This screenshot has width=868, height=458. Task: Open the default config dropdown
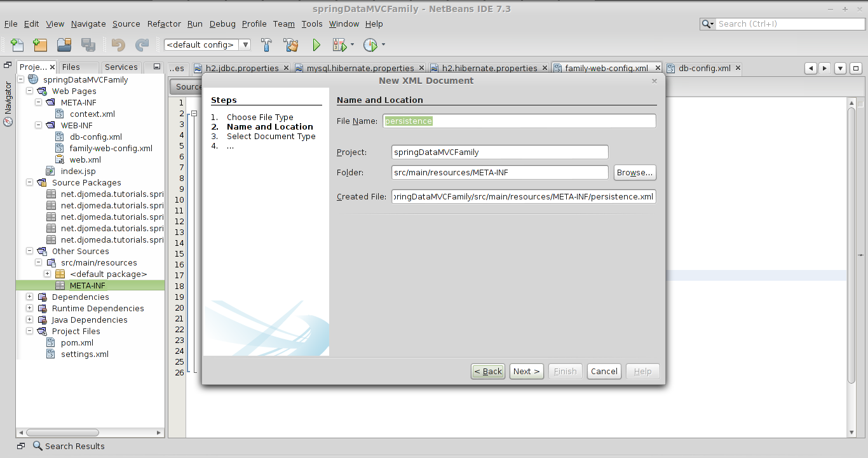(x=246, y=44)
